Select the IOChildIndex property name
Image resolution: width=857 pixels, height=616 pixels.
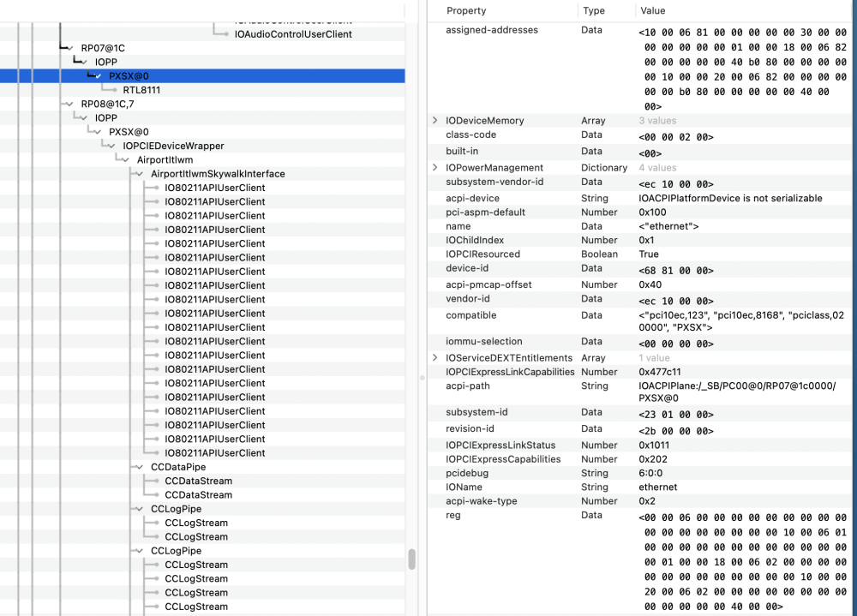click(475, 240)
